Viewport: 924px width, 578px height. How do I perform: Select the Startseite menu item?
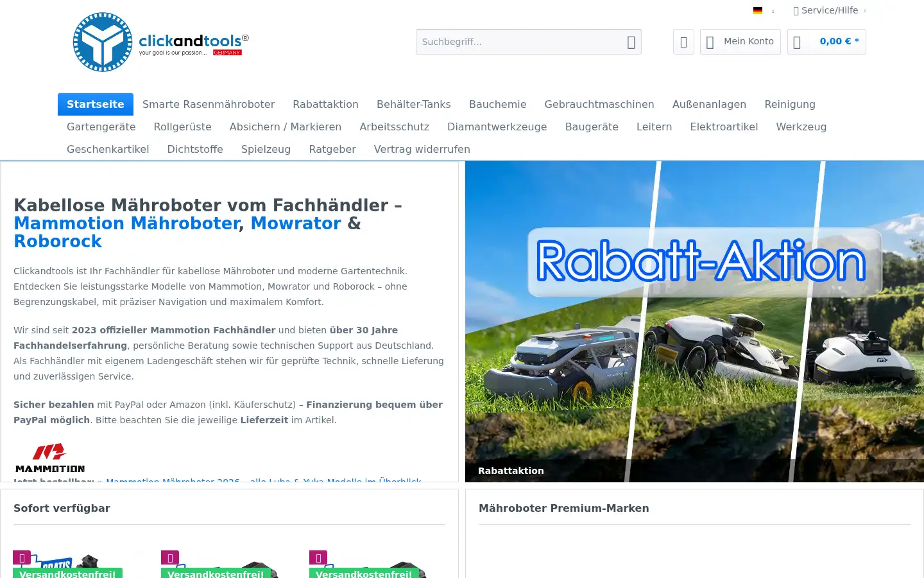[x=96, y=104]
